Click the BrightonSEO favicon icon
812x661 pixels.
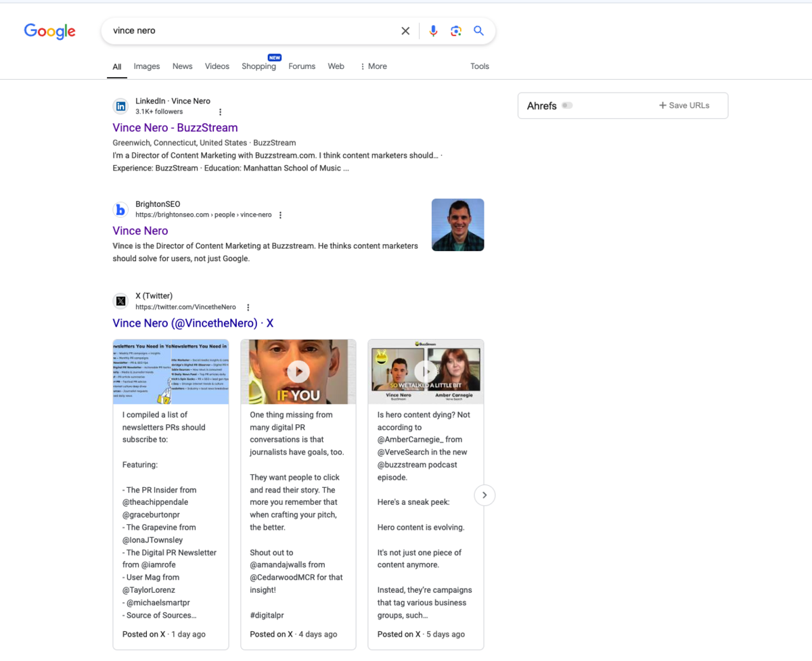point(120,210)
